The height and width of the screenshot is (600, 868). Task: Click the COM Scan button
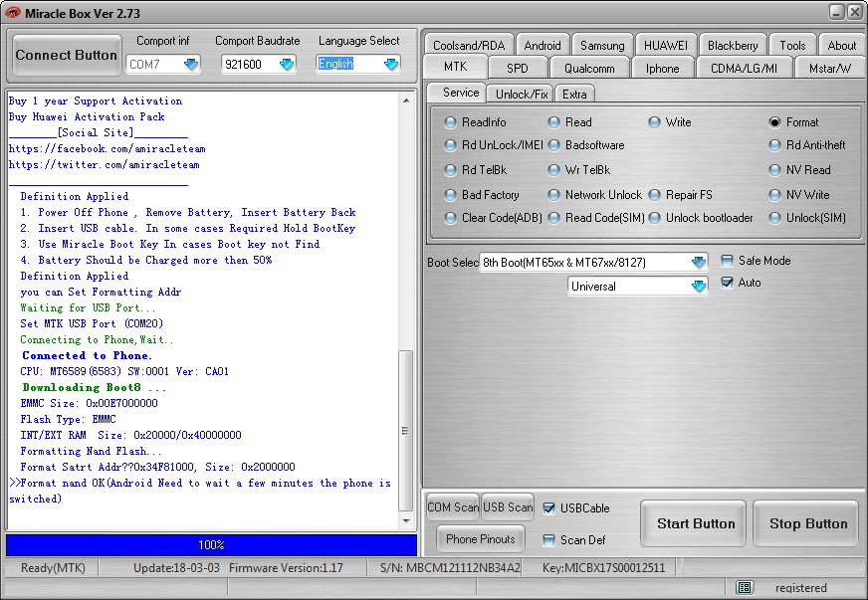click(x=453, y=507)
